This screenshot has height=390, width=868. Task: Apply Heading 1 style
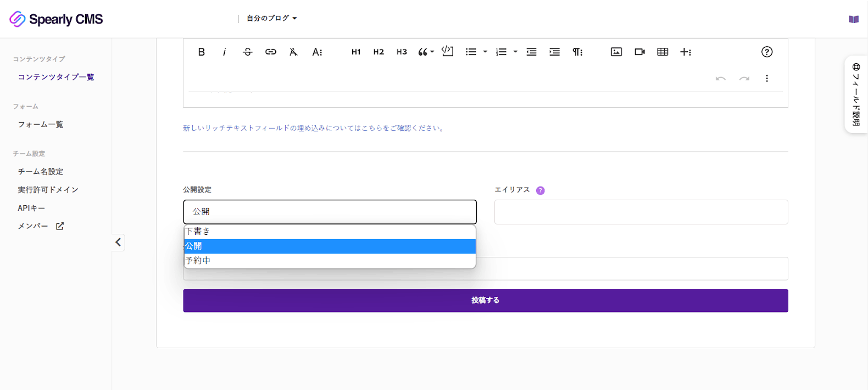[x=356, y=52]
